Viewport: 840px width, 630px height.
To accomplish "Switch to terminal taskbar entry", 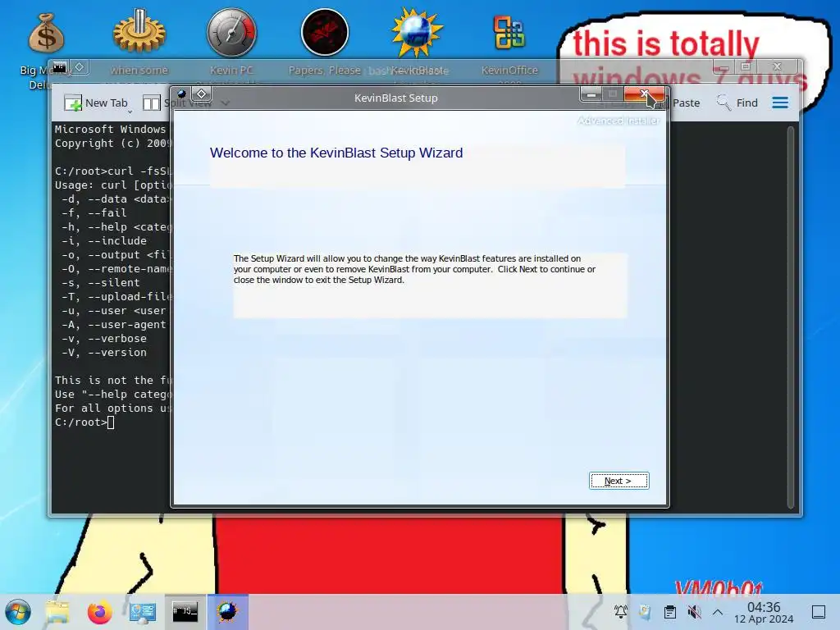I will tap(185, 611).
